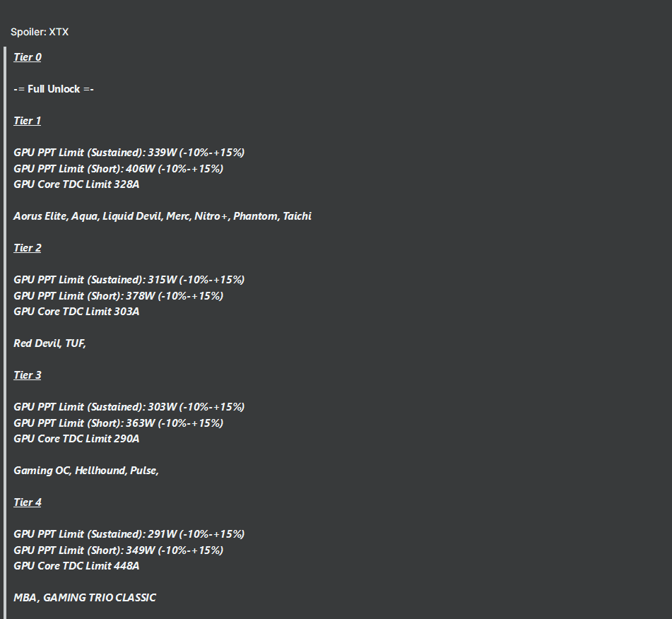
Task: Click the Tier 1 heading
Action: point(28,121)
